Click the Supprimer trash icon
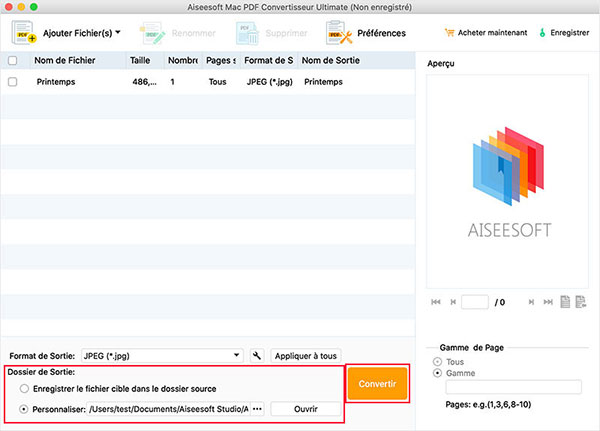Image resolution: width=600 pixels, height=431 pixels. [248, 33]
